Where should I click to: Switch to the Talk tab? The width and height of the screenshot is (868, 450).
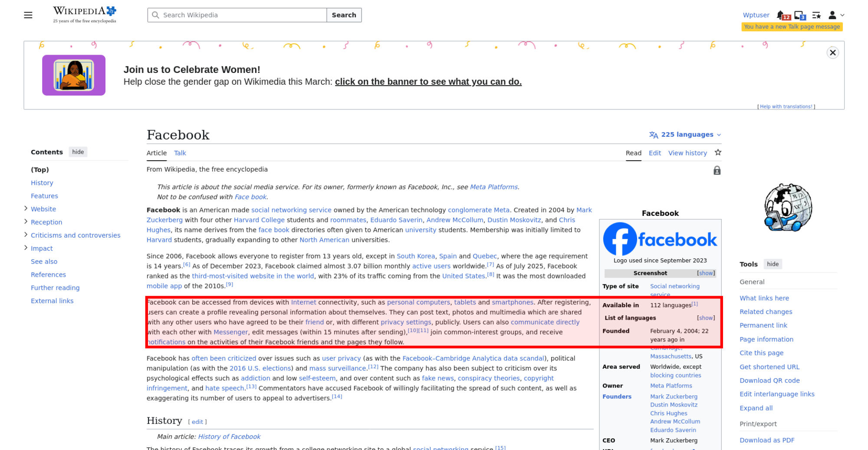pyautogui.click(x=180, y=153)
